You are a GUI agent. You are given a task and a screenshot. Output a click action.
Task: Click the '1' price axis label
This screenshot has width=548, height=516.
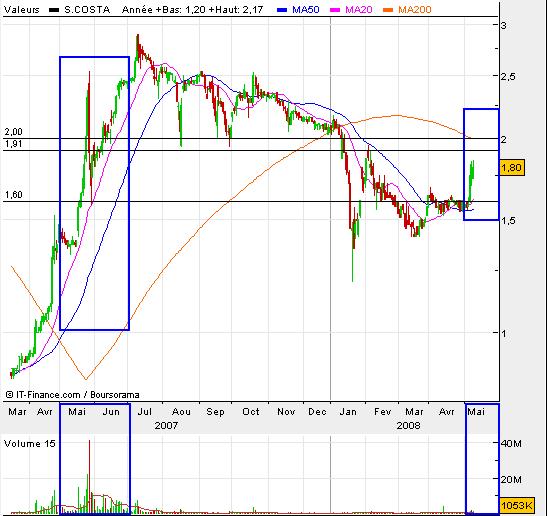tap(504, 333)
